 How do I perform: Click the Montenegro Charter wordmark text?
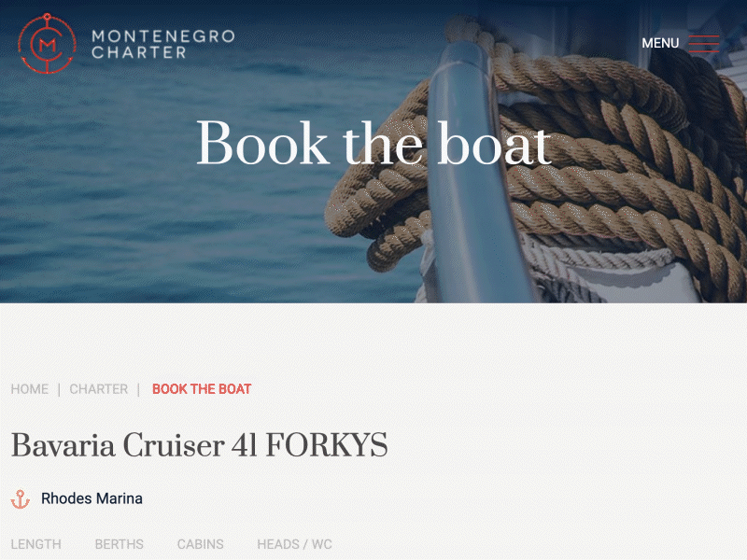[x=162, y=44]
